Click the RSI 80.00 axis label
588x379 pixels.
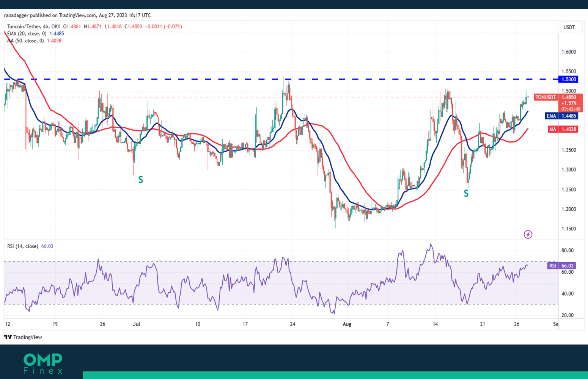point(568,251)
